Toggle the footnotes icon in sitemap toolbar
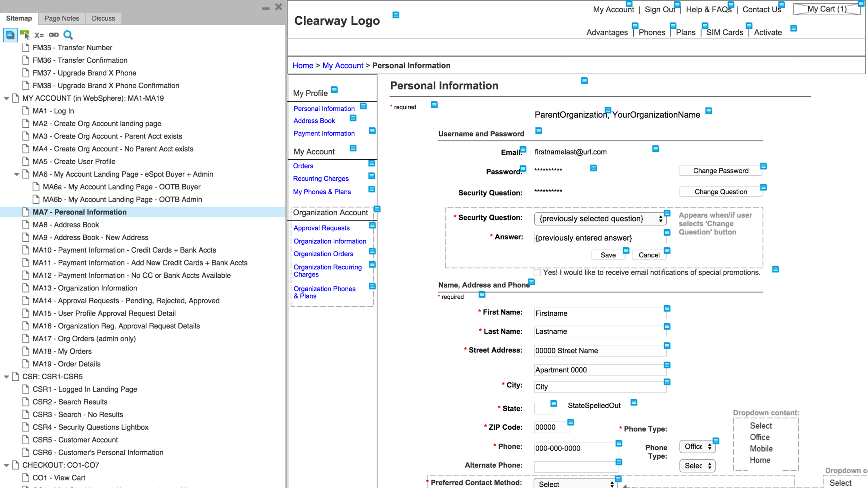 [x=10, y=35]
